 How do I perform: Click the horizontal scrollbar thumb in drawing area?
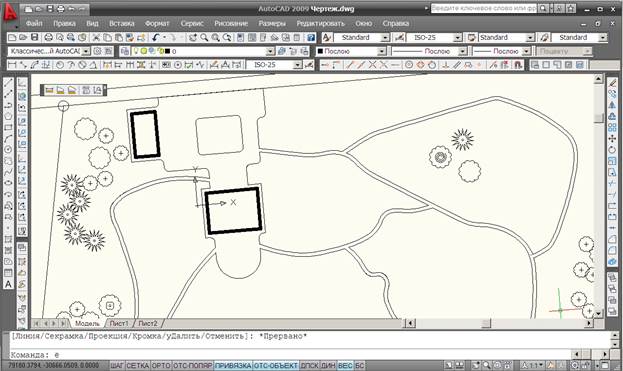click(486, 323)
